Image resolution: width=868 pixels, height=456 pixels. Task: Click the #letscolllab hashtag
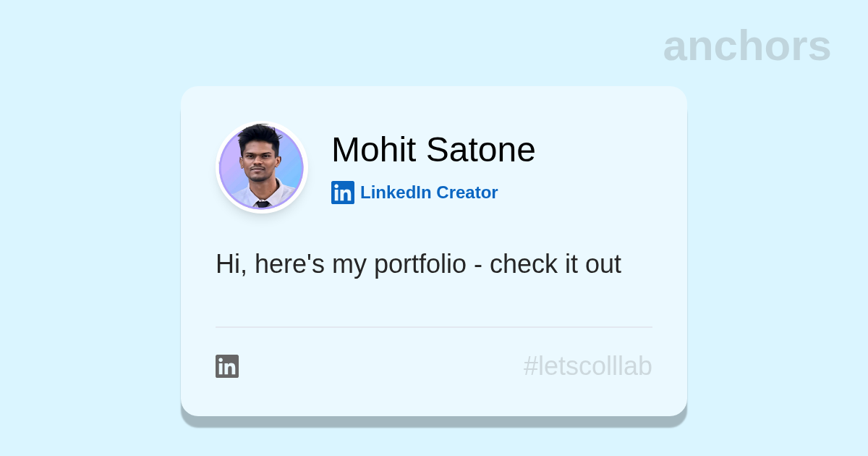[x=587, y=366]
